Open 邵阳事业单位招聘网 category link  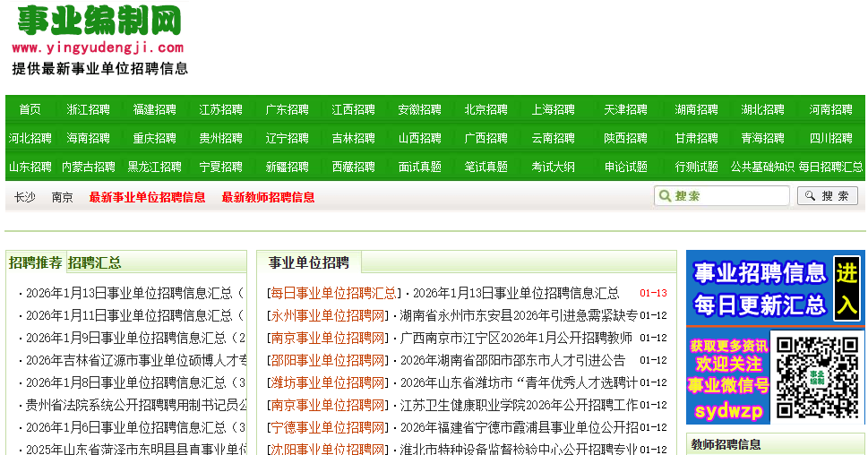pyautogui.click(x=328, y=360)
